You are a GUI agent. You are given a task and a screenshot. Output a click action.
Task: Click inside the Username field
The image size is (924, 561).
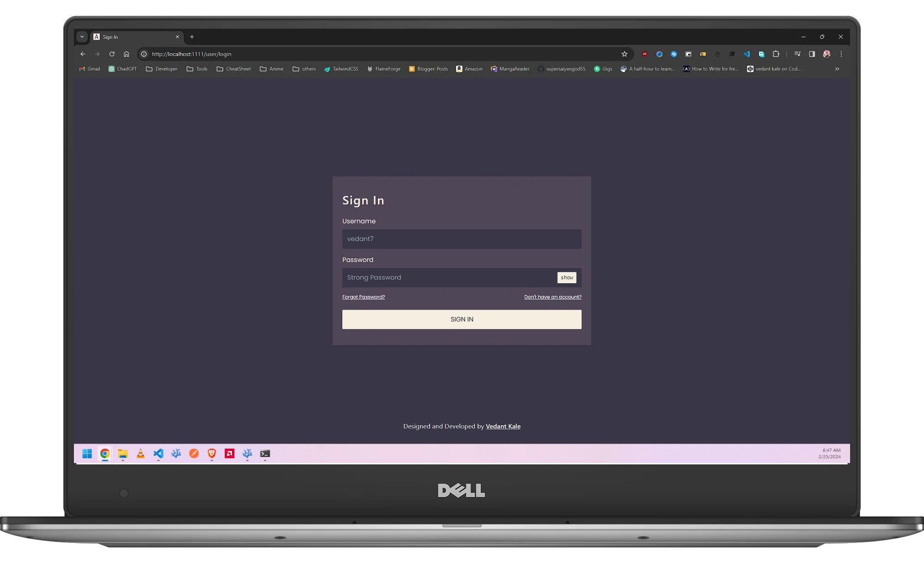point(462,239)
